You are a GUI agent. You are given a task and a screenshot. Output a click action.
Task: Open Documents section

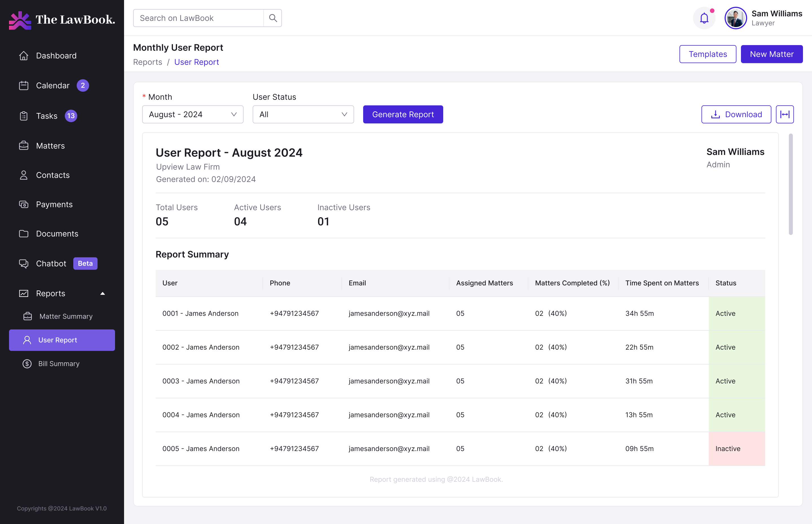coord(48,234)
